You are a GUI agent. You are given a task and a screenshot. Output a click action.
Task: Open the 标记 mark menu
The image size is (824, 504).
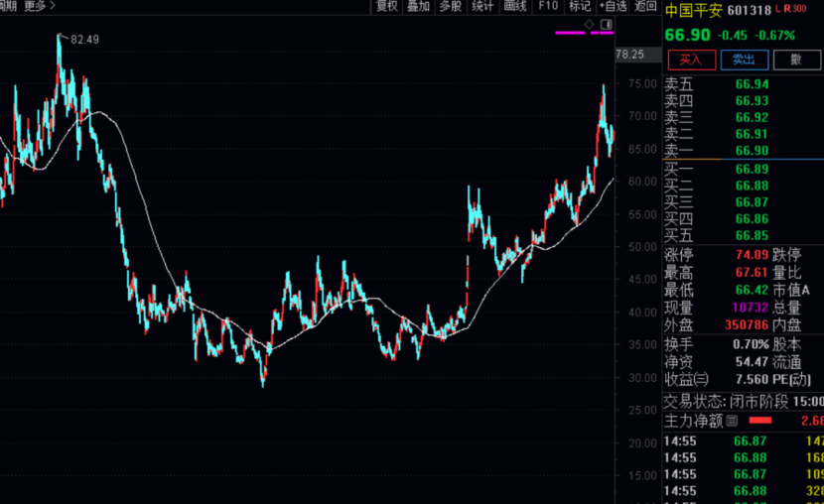coord(579,6)
